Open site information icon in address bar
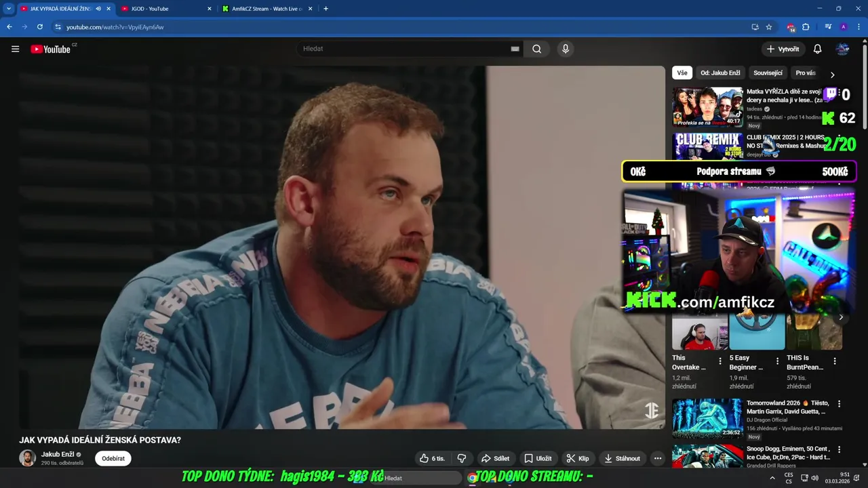This screenshot has height=488, width=868. point(58,27)
